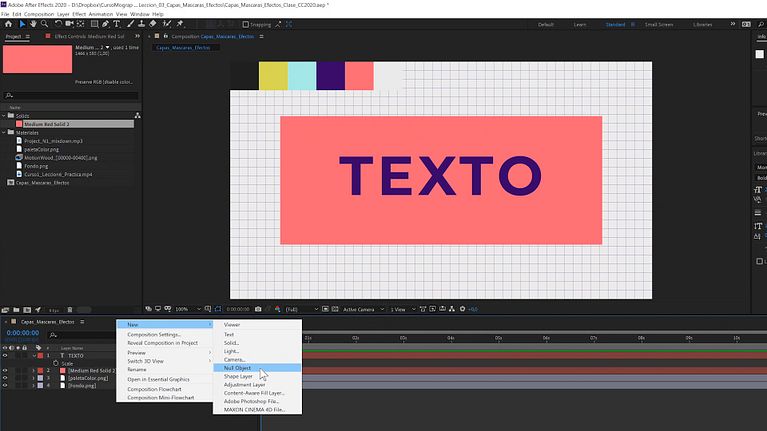Open the Animation menu in menu bar
Viewport: 767px width, 431px height.
[x=103, y=14]
